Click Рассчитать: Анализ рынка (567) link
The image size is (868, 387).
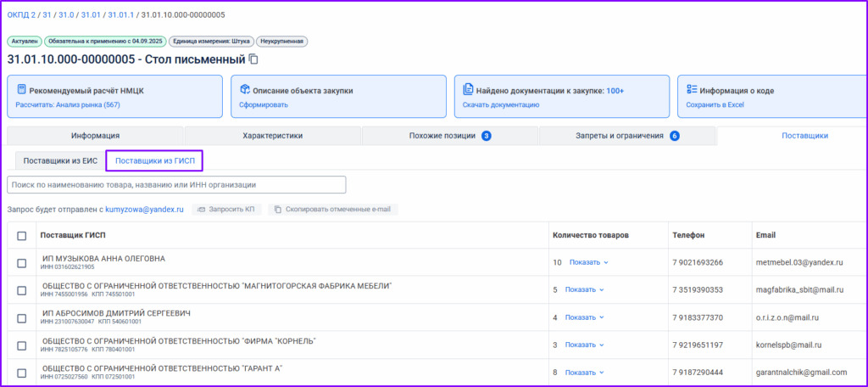(x=68, y=104)
